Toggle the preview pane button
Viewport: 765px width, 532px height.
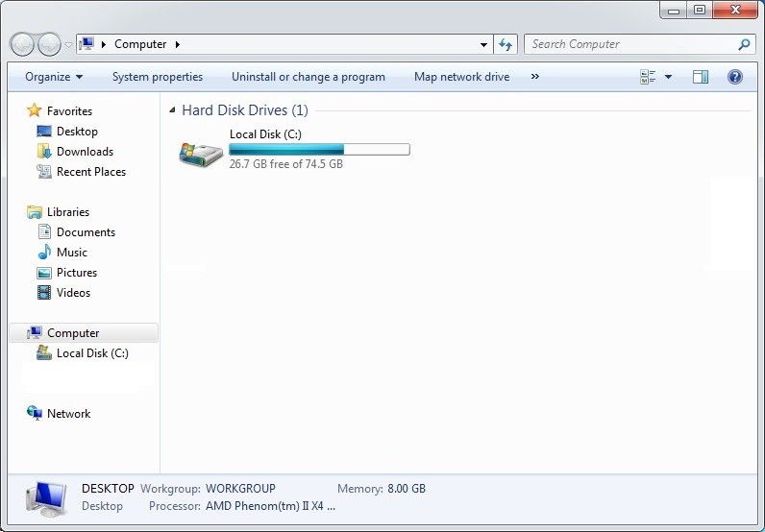701,77
